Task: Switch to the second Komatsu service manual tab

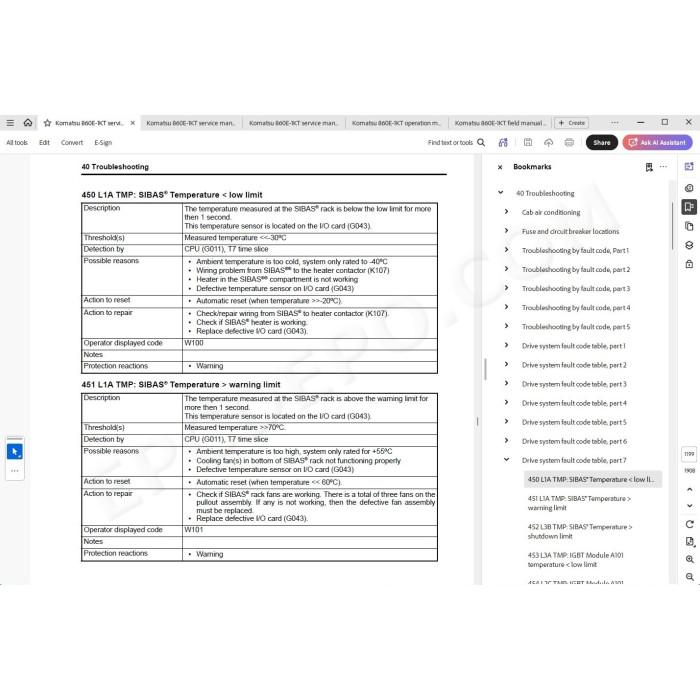Action: (x=191, y=123)
